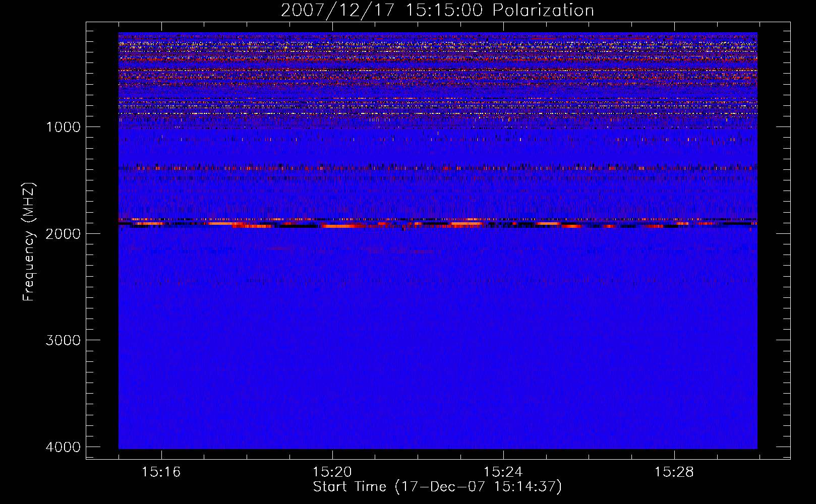Click the 15:20 time tick label
816x504 pixels.
pos(332,472)
